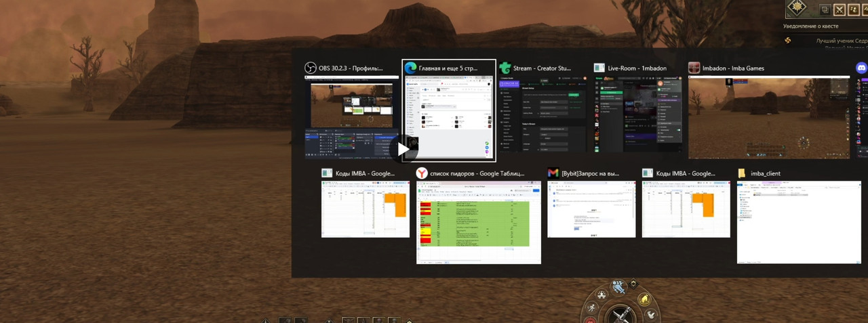Switch to Imbadon - Imba Games window

click(x=769, y=119)
